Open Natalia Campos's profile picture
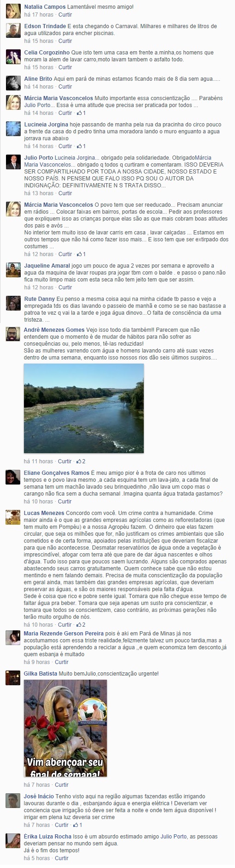 point(13,11)
